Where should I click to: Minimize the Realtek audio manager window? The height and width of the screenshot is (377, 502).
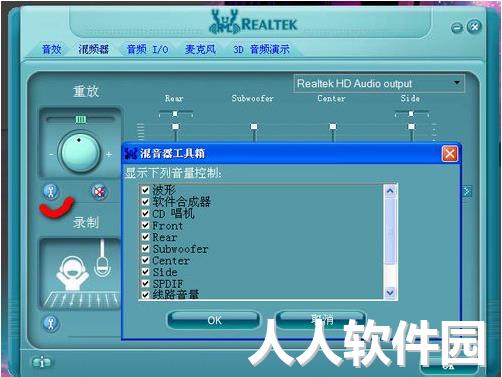pyautogui.click(x=457, y=28)
